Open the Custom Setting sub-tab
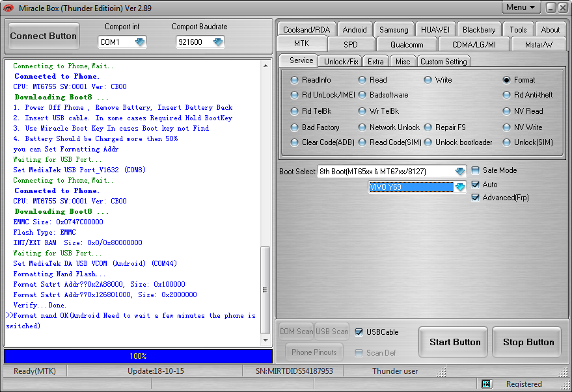Screen dimensions: 572x392 443,62
